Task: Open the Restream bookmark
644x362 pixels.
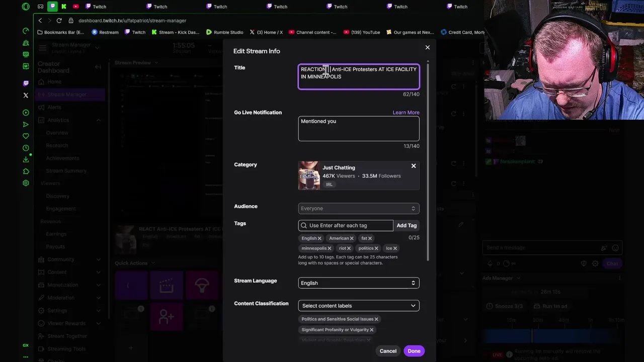Action: click(x=105, y=32)
